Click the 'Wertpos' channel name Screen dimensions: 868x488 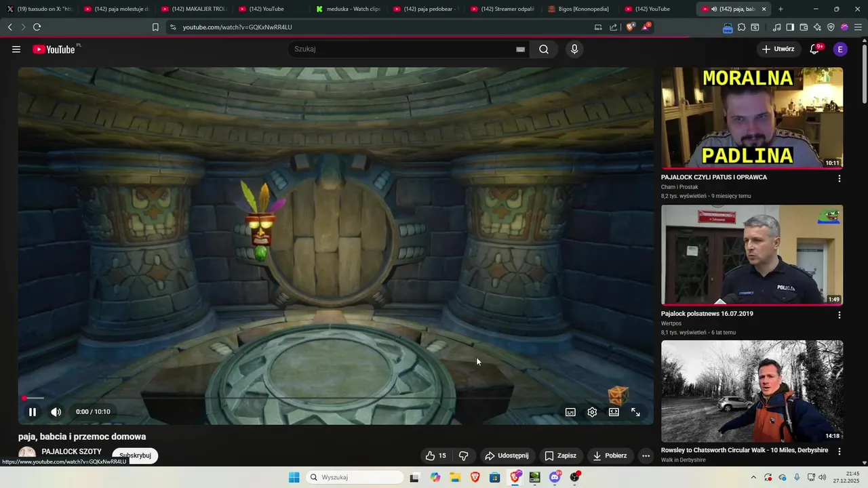[x=671, y=323]
